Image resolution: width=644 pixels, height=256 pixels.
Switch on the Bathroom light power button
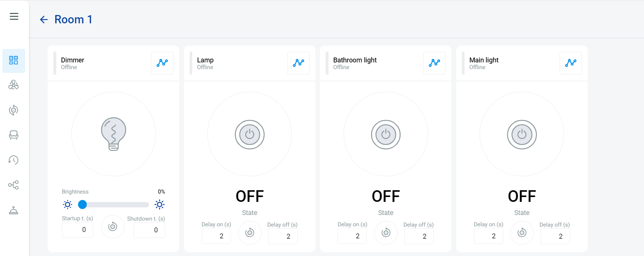pos(386,135)
